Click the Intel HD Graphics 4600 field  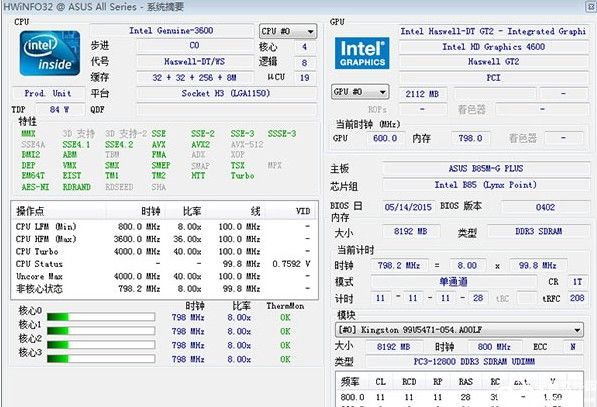(x=493, y=47)
